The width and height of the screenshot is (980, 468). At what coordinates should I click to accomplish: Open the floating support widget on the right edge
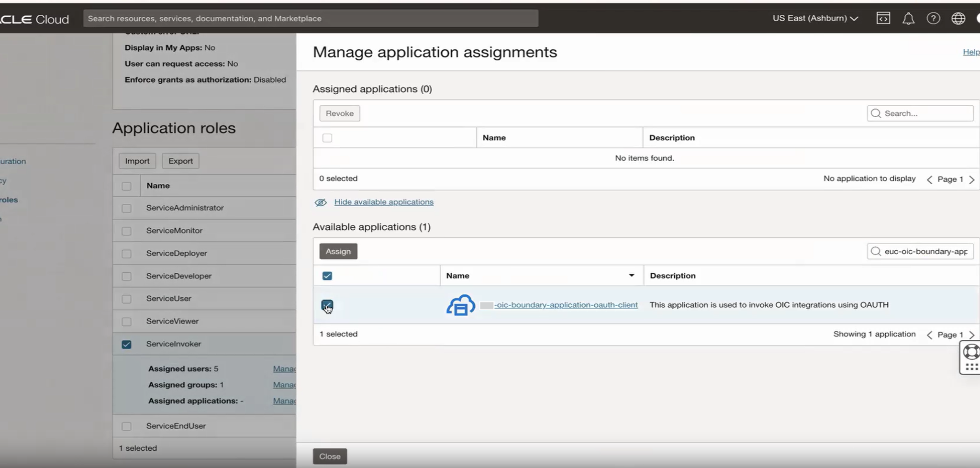click(971, 353)
